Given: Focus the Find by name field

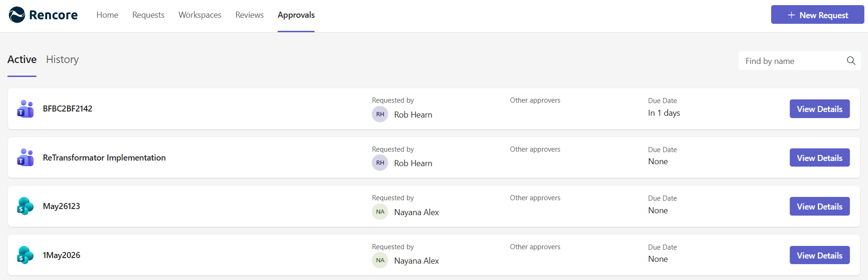Looking at the screenshot, I should click(x=794, y=61).
